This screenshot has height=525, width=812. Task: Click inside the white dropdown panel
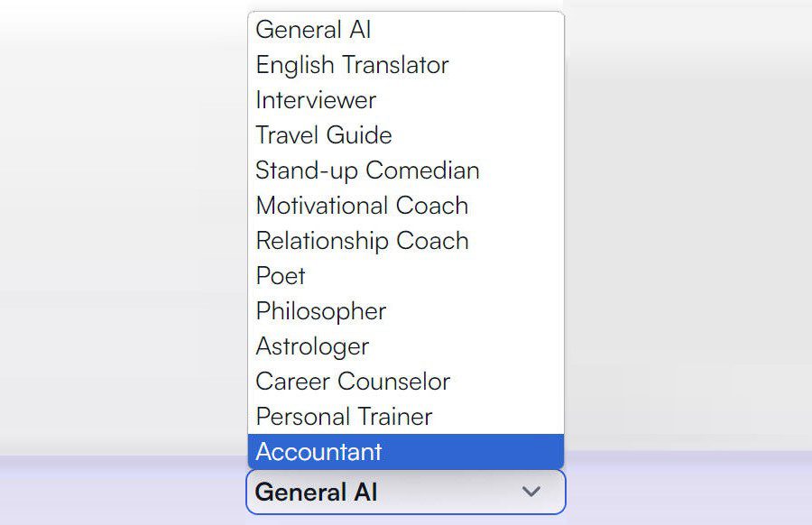coord(406,235)
